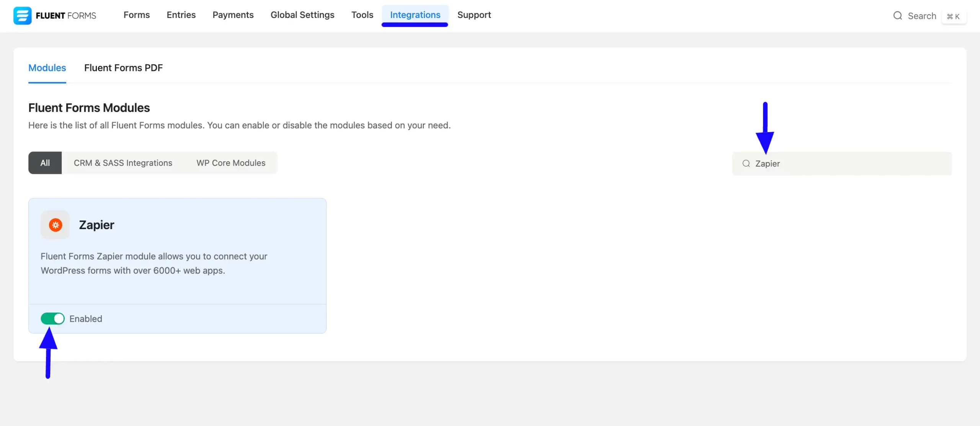Click the FLUENT FORMS brand text

[x=66, y=16]
